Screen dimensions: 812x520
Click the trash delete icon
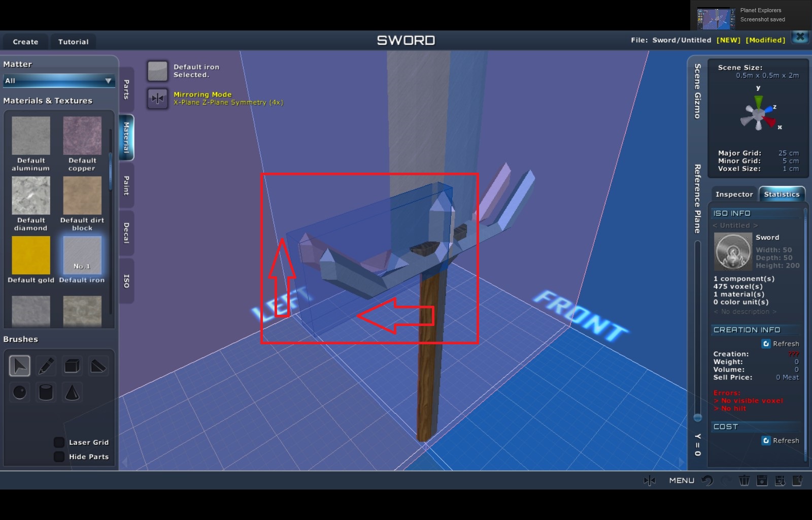744,480
